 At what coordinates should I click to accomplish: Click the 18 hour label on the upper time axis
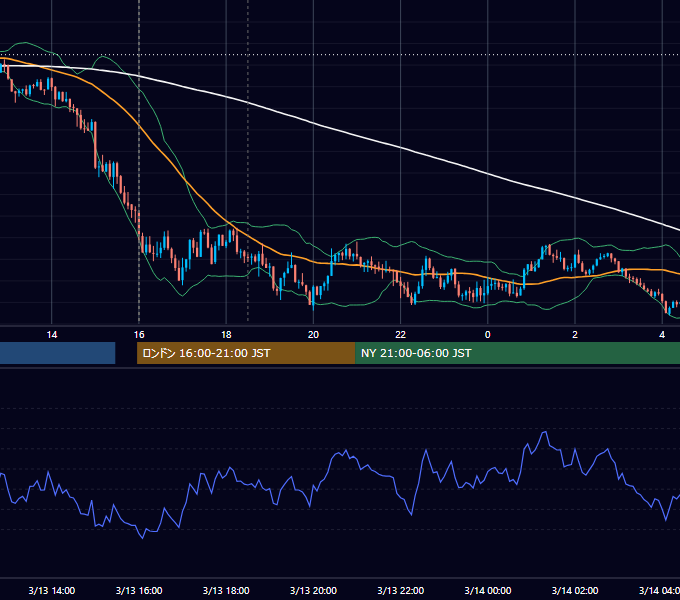226,335
